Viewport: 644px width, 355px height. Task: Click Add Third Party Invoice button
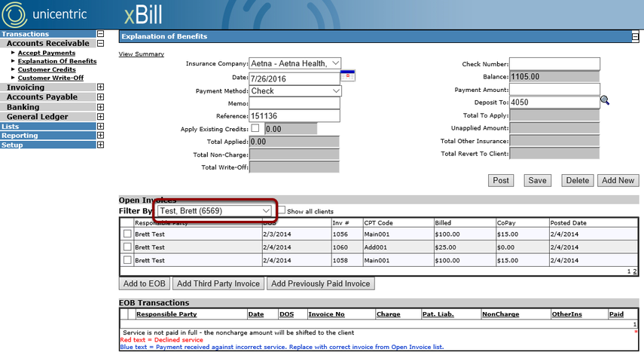[x=218, y=283]
